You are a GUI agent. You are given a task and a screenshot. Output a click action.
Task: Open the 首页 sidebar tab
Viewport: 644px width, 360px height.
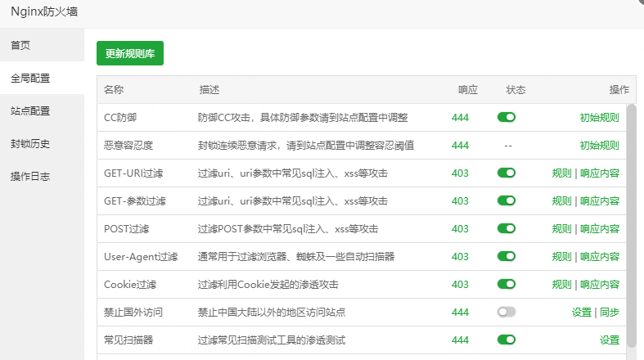point(42,45)
